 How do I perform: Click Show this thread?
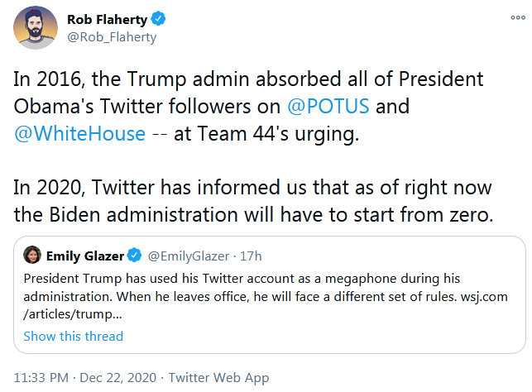pyautogui.click(x=74, y=336)
